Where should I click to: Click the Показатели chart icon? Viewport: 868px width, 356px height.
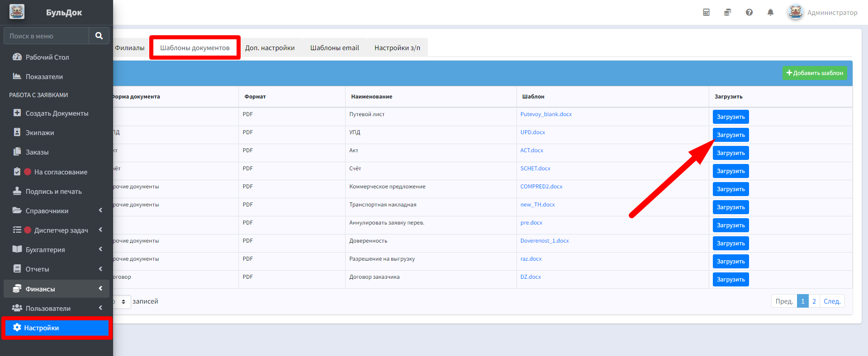tap(17, 76)
